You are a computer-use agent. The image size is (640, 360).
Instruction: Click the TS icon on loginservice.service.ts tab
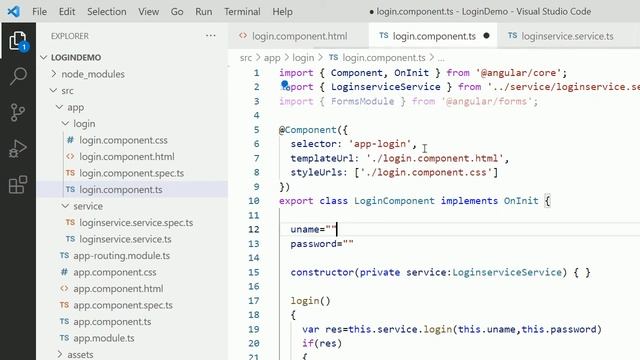pyautogui.click(x=512, y=36)
